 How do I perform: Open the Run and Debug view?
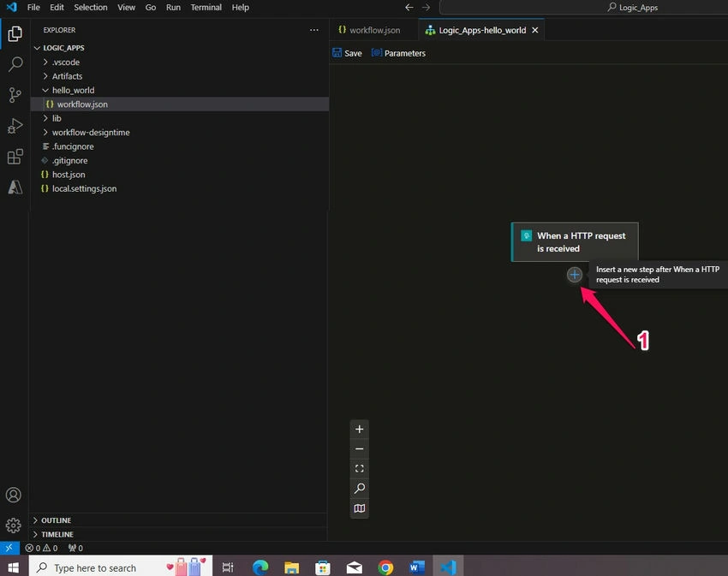[15, 126]
